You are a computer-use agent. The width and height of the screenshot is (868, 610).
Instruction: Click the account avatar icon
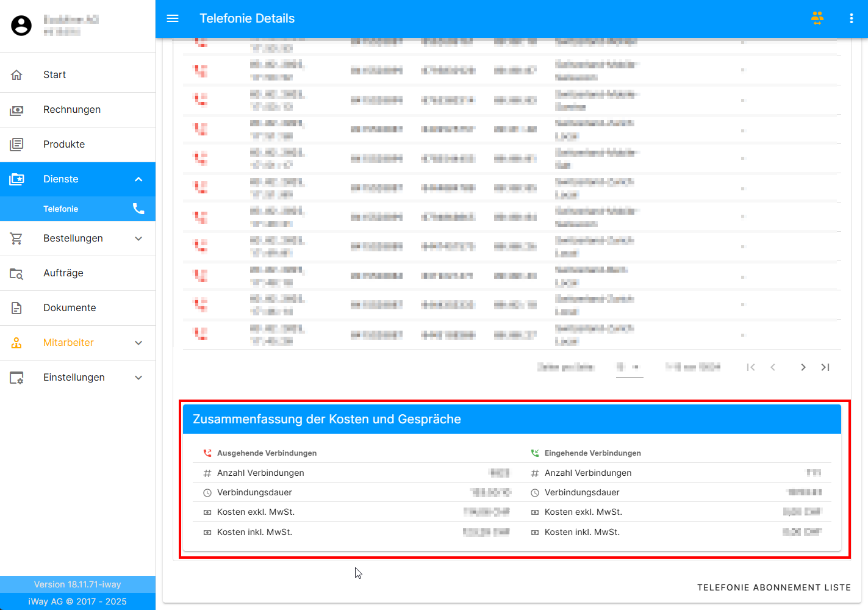(x=21, y=26)
